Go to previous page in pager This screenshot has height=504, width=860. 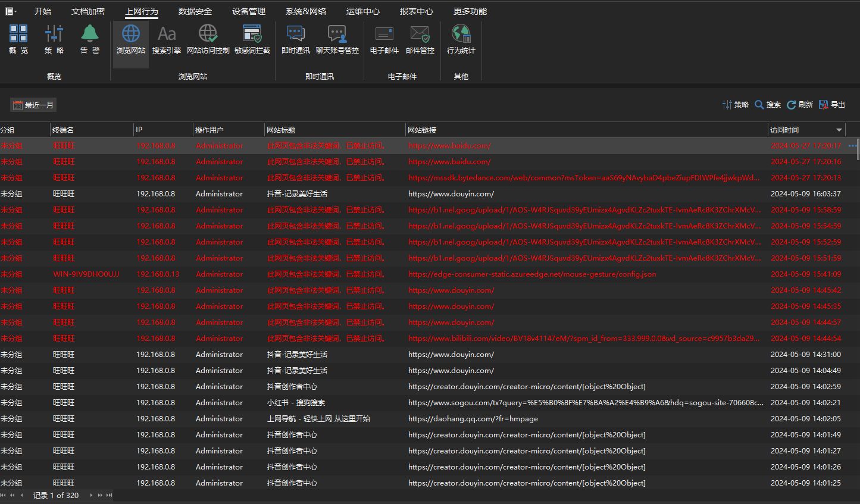coord(12,495)
